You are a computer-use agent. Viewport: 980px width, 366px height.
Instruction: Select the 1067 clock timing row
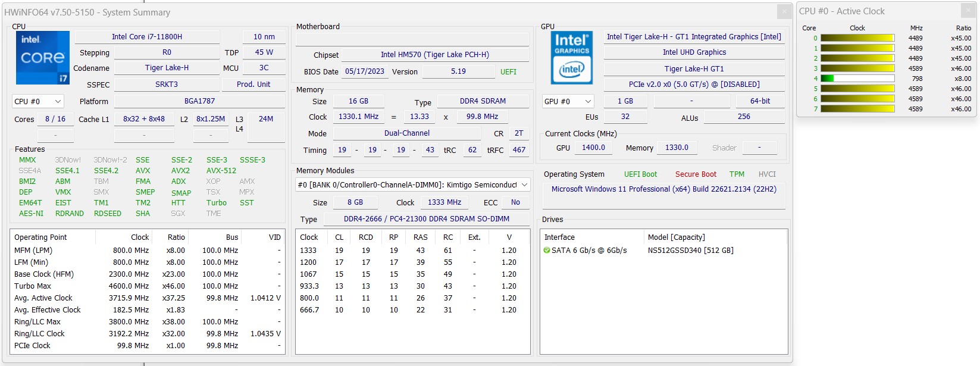point(412,274)
